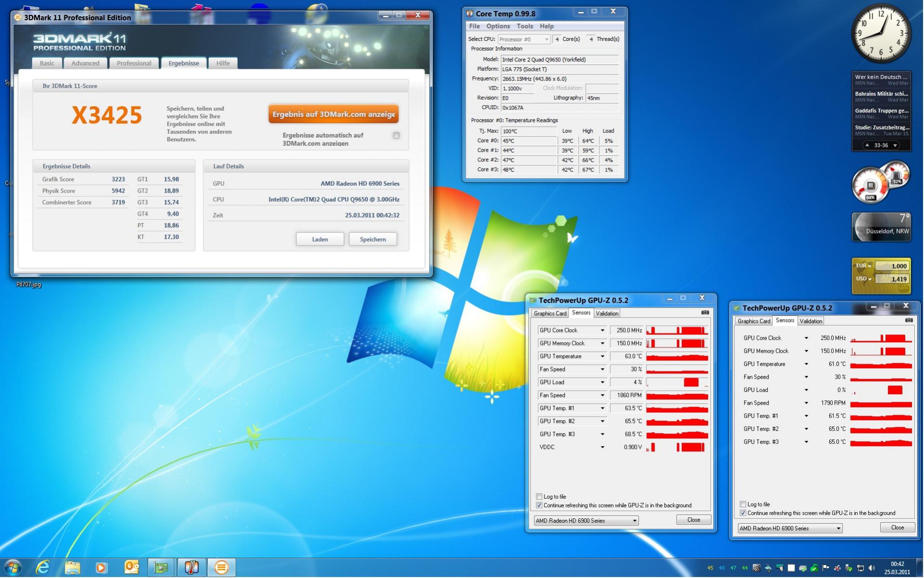Click 'Ergebnis auf 3DMark.com anzeigen' button
The height and width of the screenshot is (578, 924).
coord(333,115)
